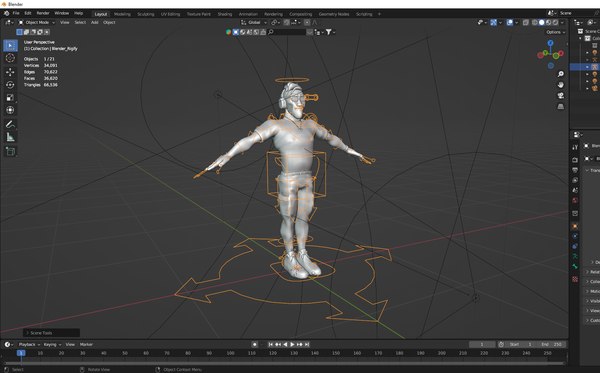Play the animation forward
This screenshot has width=600, height=373.
(293, 344)
